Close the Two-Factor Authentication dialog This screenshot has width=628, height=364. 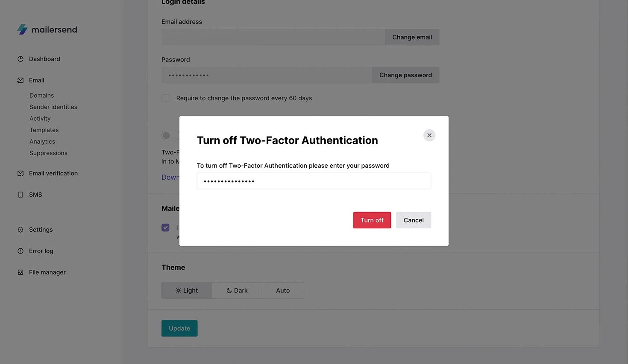429,135
